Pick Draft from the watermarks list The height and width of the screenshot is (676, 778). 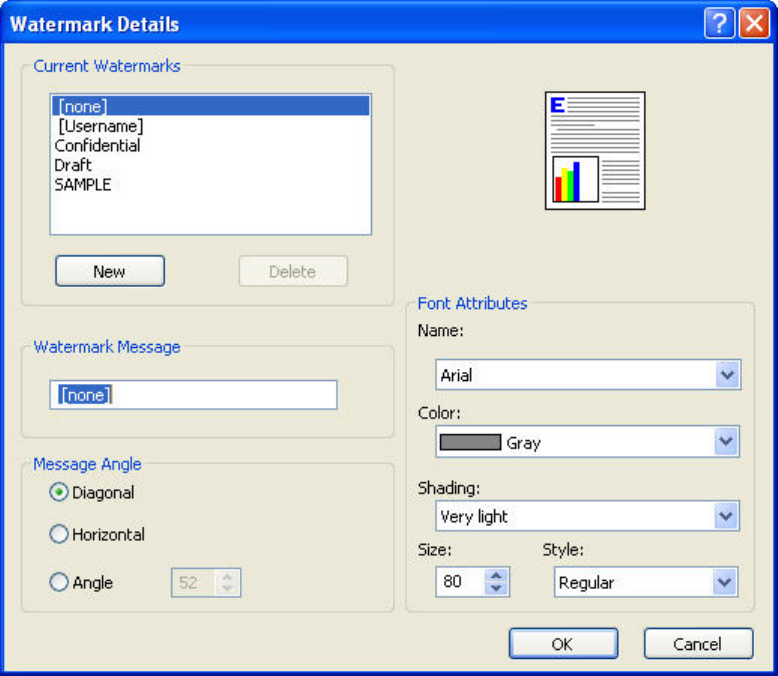[x=73, y=165]
